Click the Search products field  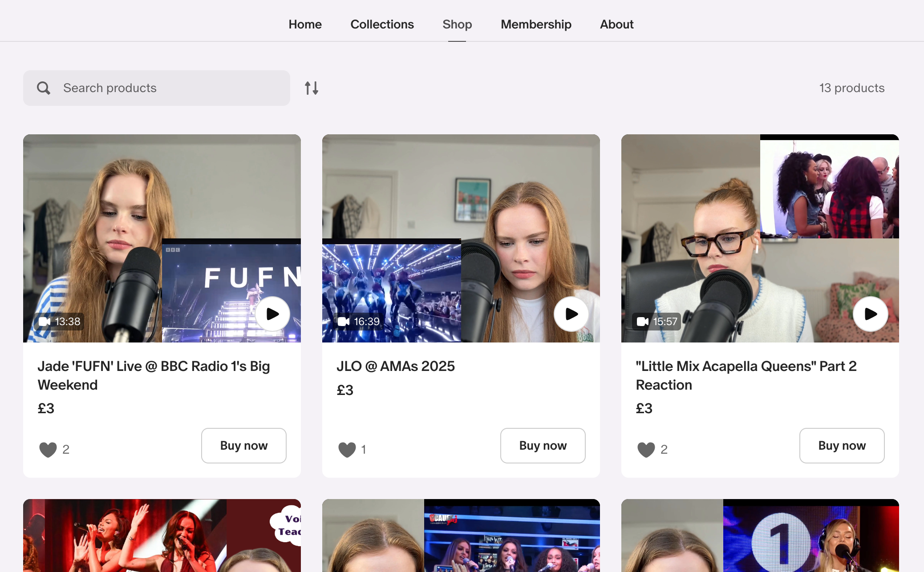(157, 88)
